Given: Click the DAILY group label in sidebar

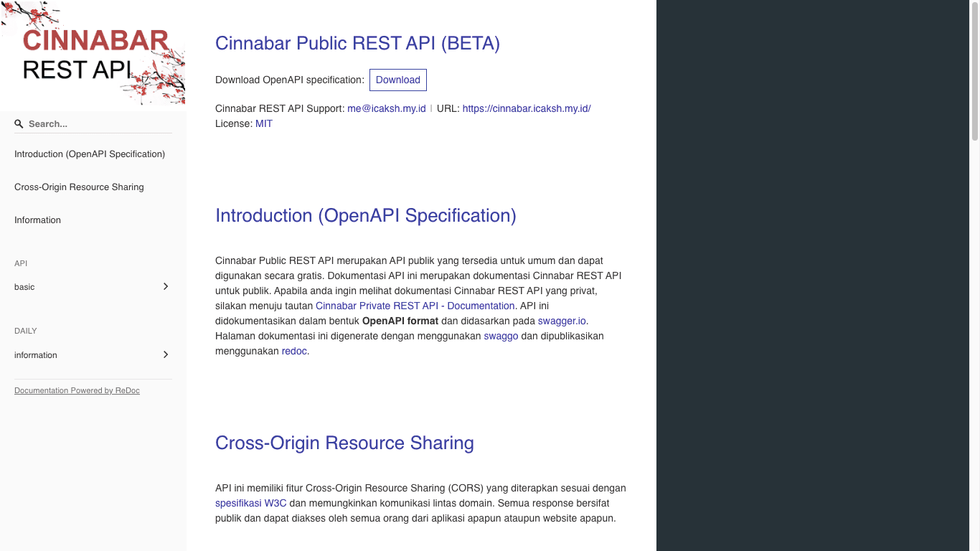Looking at the screenshot, I should 26,331.
